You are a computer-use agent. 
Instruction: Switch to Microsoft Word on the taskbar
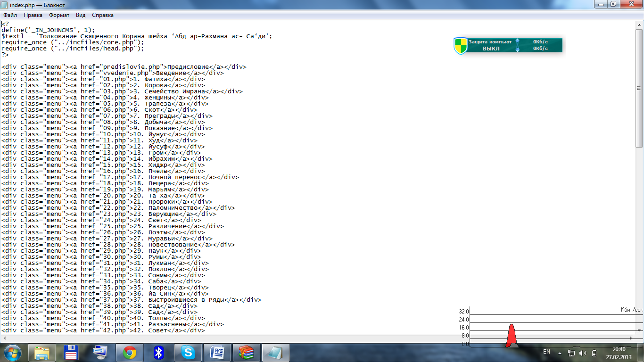tap(217, 353)
